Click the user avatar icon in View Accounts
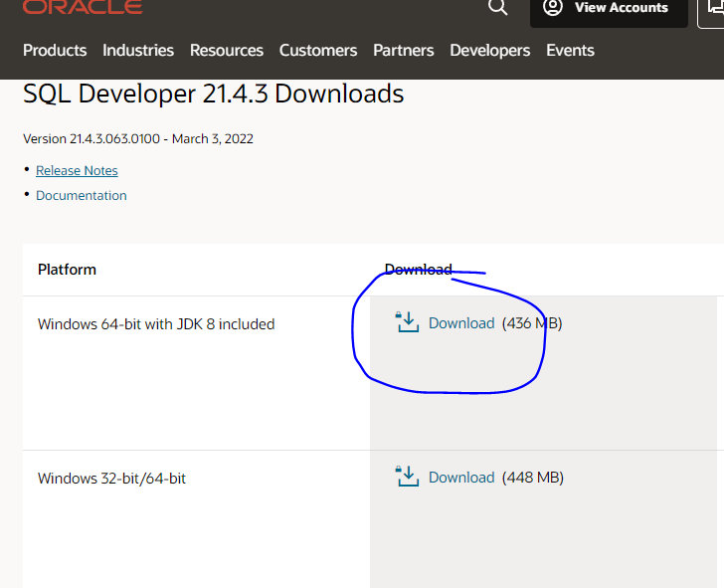The height and width of the screenshot is (588, 724). tap(553, 7)
